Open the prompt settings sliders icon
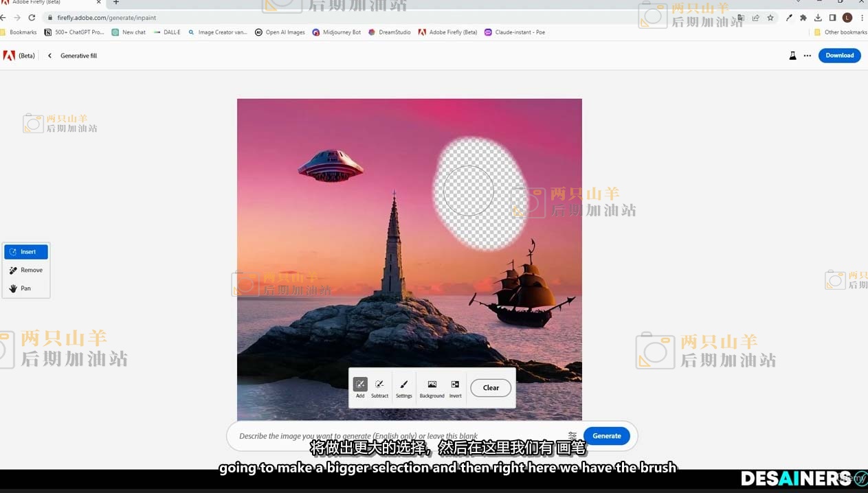The image size is (868, 493). point(572,436)
